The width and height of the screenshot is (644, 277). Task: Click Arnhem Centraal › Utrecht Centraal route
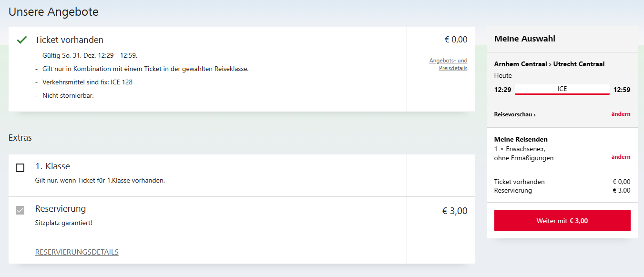pyautogui.click(x=549, y=64)
